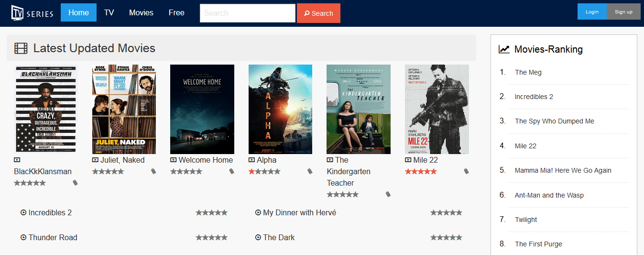Open The Kindergarten Teacher poster thumbnail

click(359, 109)
